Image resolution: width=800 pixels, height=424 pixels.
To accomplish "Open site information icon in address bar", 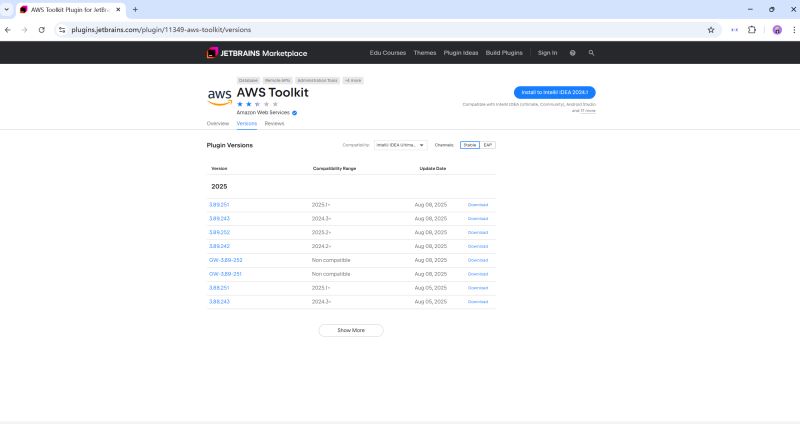I will 62,30.
